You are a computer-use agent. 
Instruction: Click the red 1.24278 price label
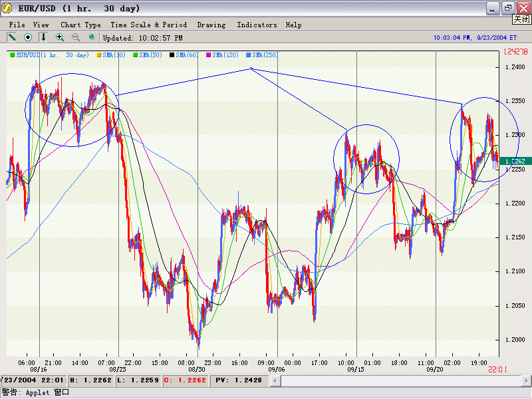[x=515, y=52]
